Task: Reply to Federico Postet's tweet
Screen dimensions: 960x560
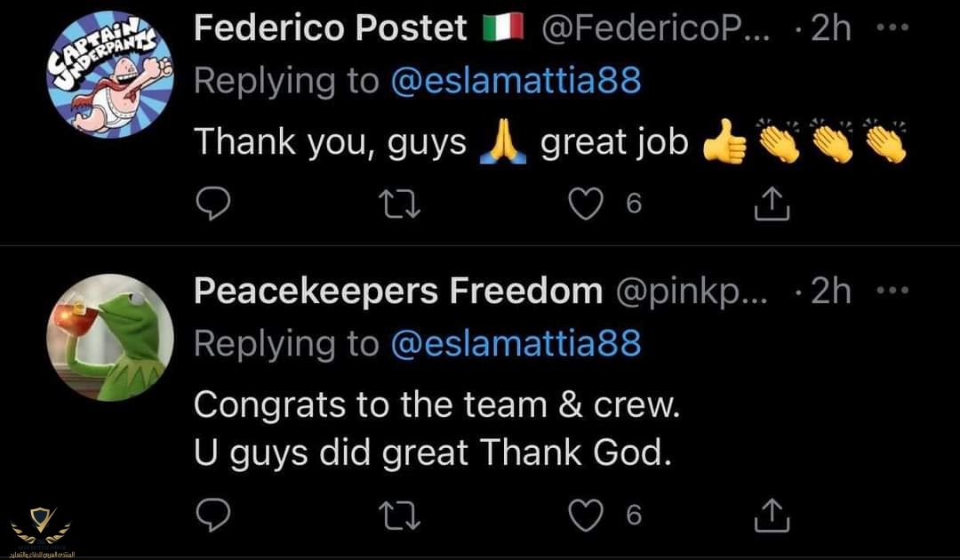Action: [212, 205]
